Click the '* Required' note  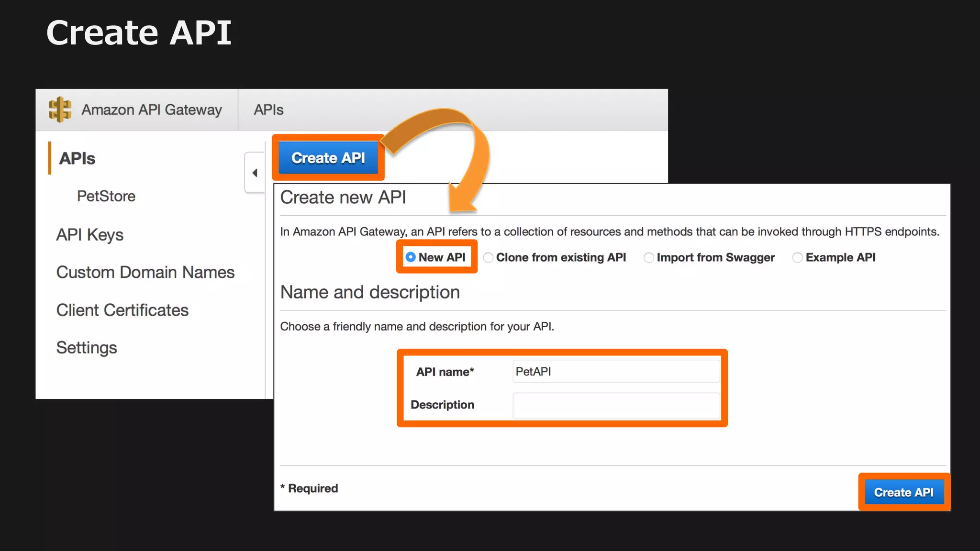tap(309, 488)
